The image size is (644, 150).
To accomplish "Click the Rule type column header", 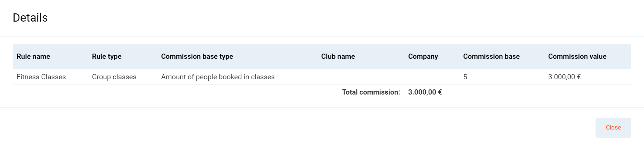I will pyautogui.click(x=107, y=57).
